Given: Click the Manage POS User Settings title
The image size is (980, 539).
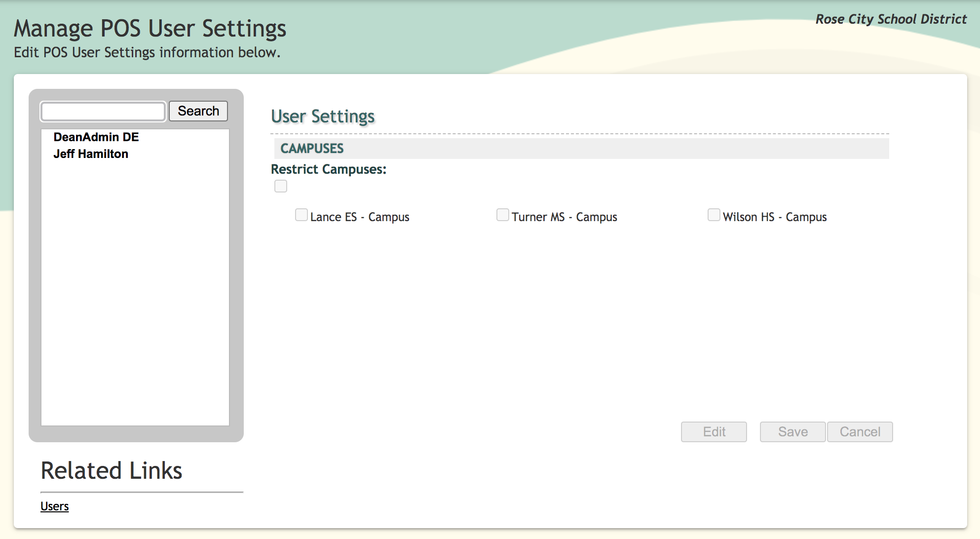Looking at the screenshot, I should [x=150, y=28].
